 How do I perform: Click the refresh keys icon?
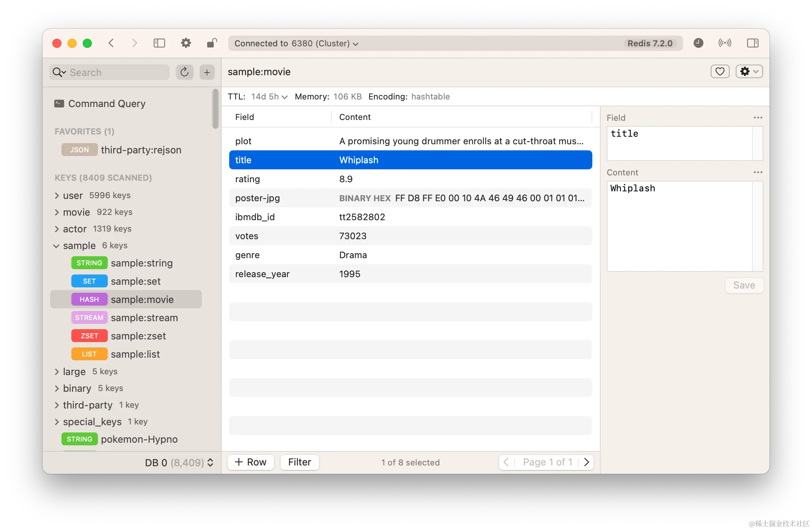184,72
